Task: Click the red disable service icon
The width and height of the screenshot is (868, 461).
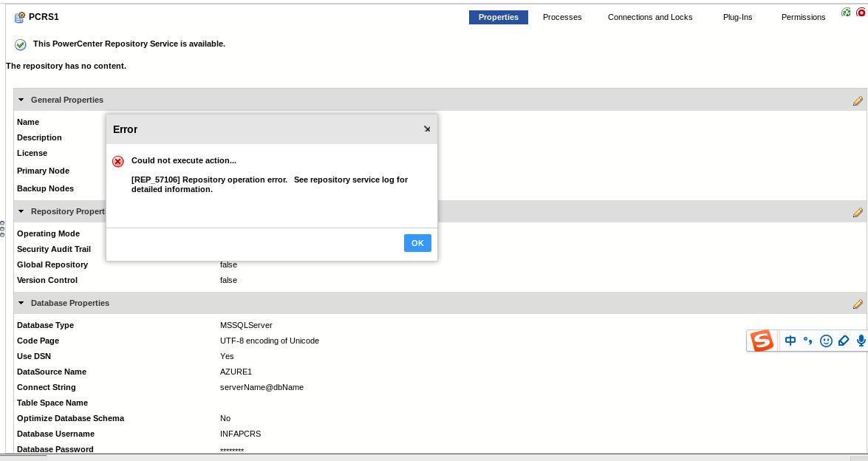Action: pyautogui.click(x=861, y=12)
